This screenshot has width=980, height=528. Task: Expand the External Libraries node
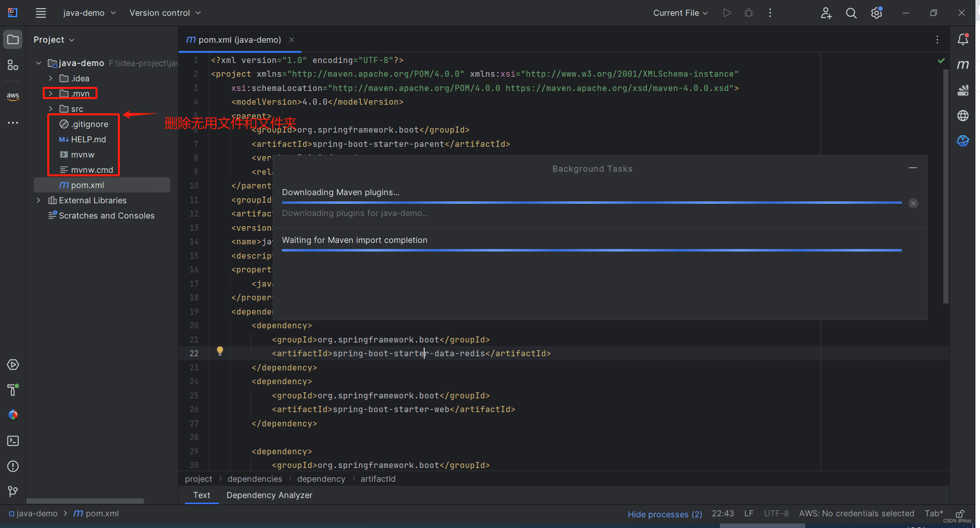click(x=38, y=200)
